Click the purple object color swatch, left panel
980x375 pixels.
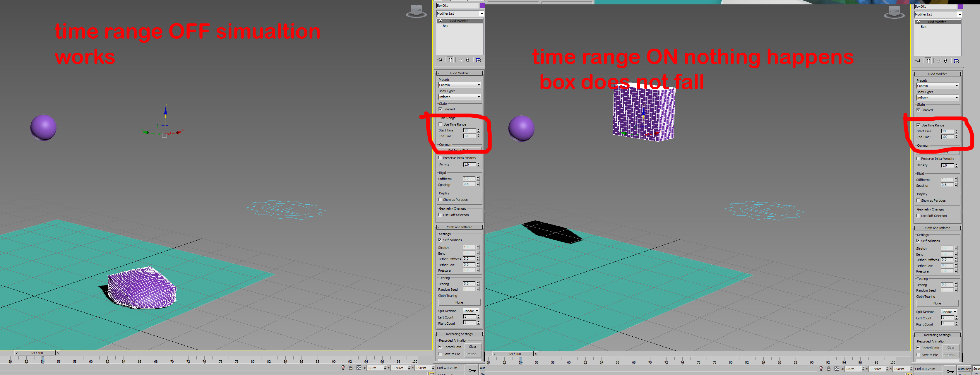[x=482, y=6]
